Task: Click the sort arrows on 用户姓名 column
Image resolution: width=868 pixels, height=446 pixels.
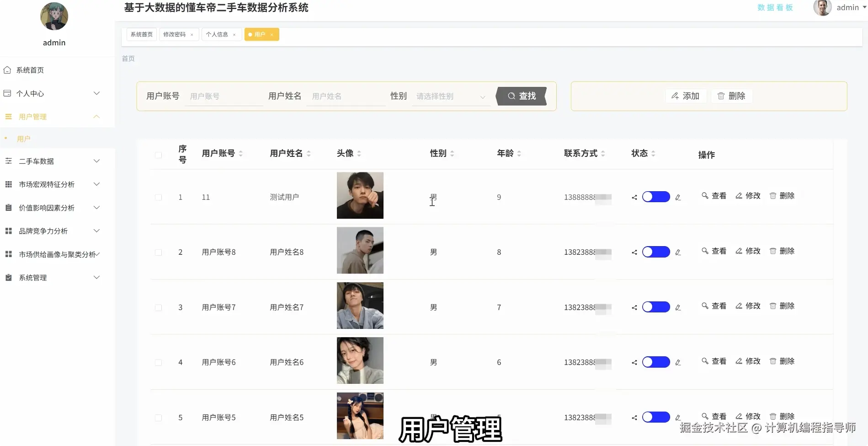Action: [309, 154]
